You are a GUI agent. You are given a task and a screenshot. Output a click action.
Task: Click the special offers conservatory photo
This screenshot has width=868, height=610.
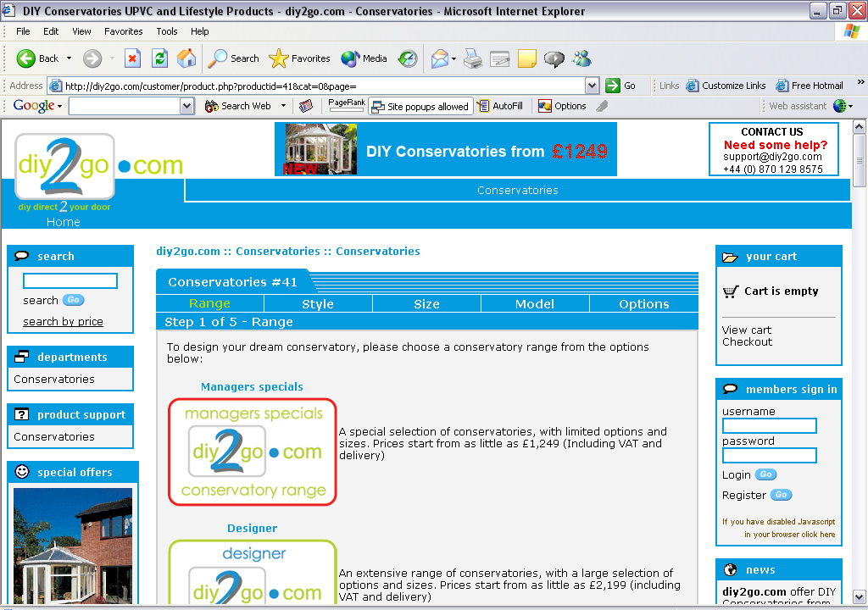point(73,546)
